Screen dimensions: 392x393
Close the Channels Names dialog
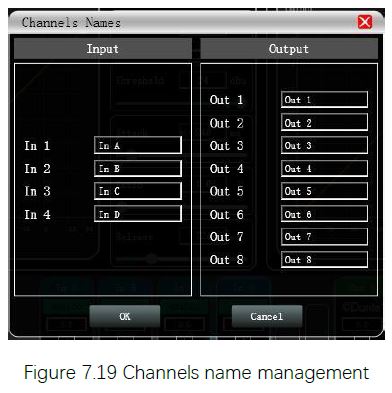[x=365, y=22]
